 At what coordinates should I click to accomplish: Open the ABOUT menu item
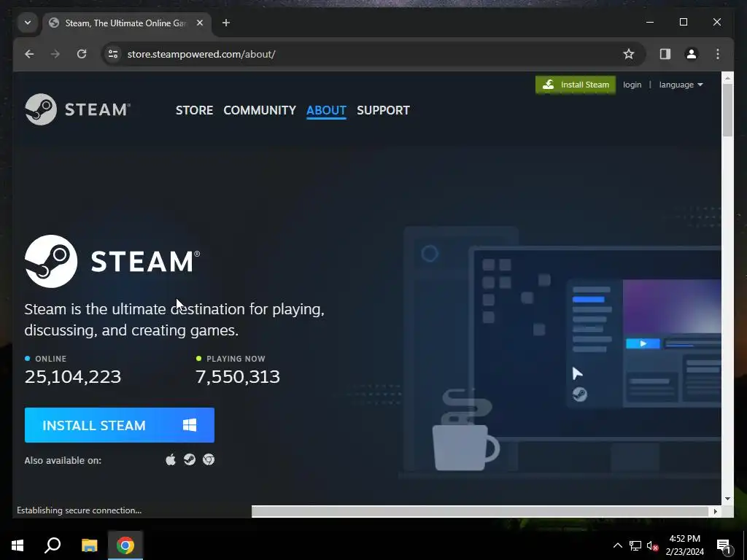(326, 111)
